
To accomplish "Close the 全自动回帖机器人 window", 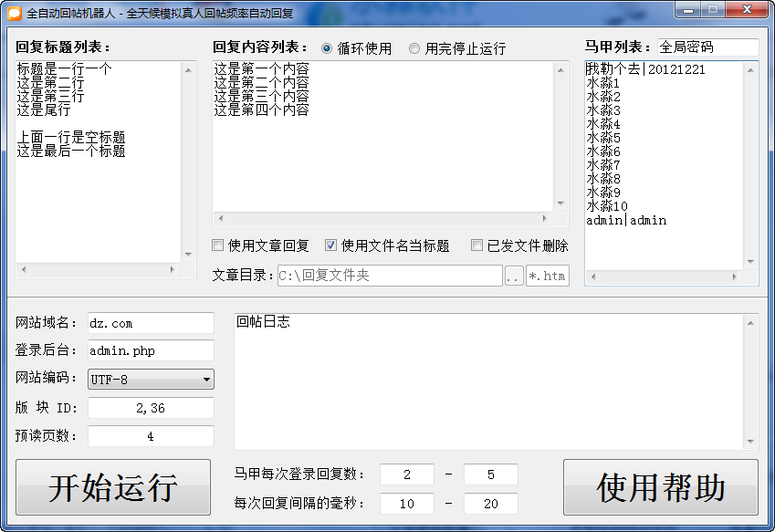I will (748, 10).
